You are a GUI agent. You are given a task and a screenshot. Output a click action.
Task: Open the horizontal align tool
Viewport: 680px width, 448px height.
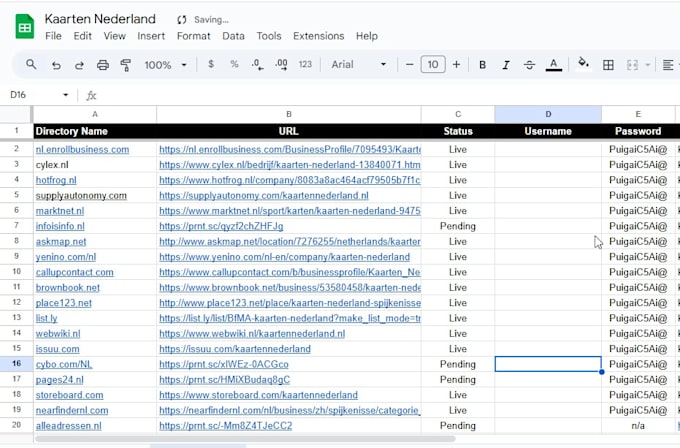tap(668, 65)
